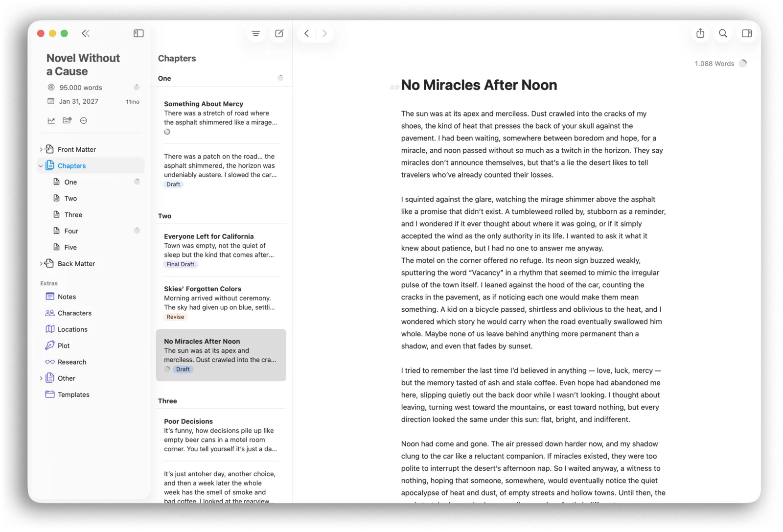Open the Everyone Left for California sheet

click(221, 250)
